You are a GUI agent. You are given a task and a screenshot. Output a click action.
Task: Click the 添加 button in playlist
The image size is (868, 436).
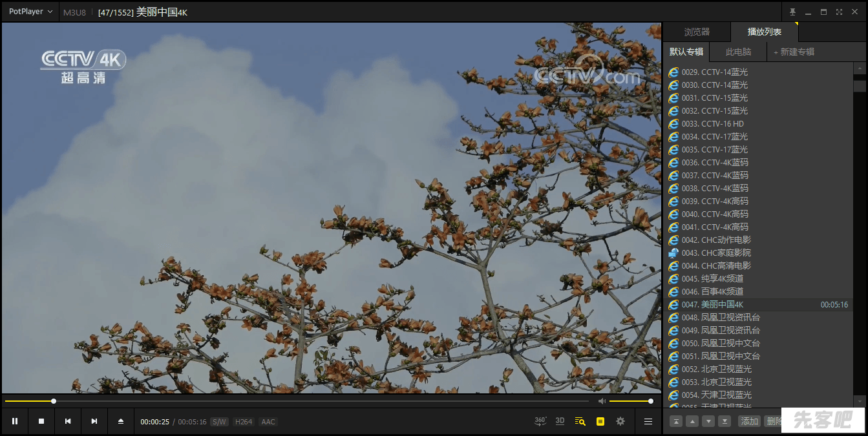coord(750,421)
